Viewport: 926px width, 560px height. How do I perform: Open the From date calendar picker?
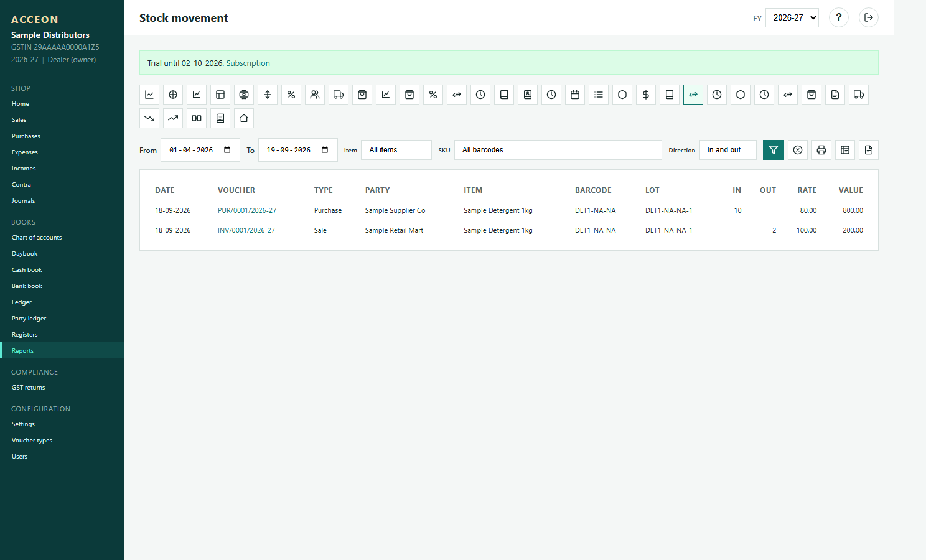click(227, 150)
